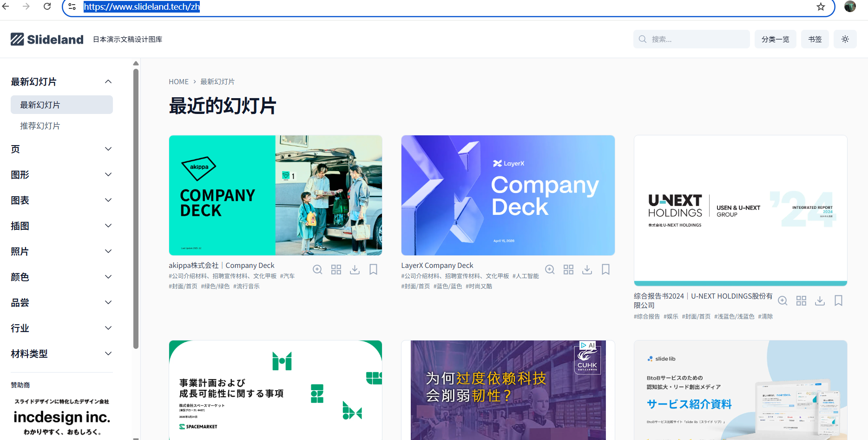
Task: Expand the 图表 sidebar section
Action: point(108,200)
